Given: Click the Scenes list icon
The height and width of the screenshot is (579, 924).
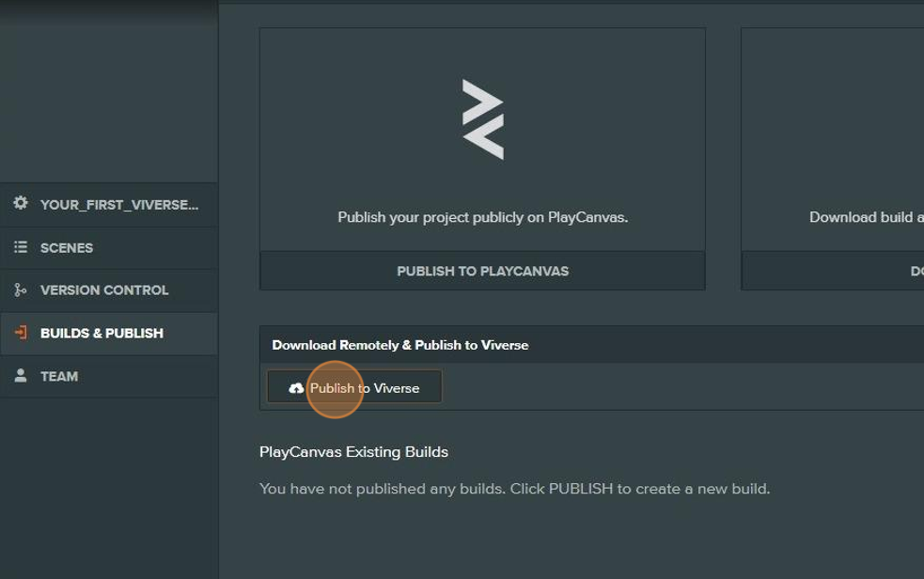Looking at the screenshot, I should (21, 247).
